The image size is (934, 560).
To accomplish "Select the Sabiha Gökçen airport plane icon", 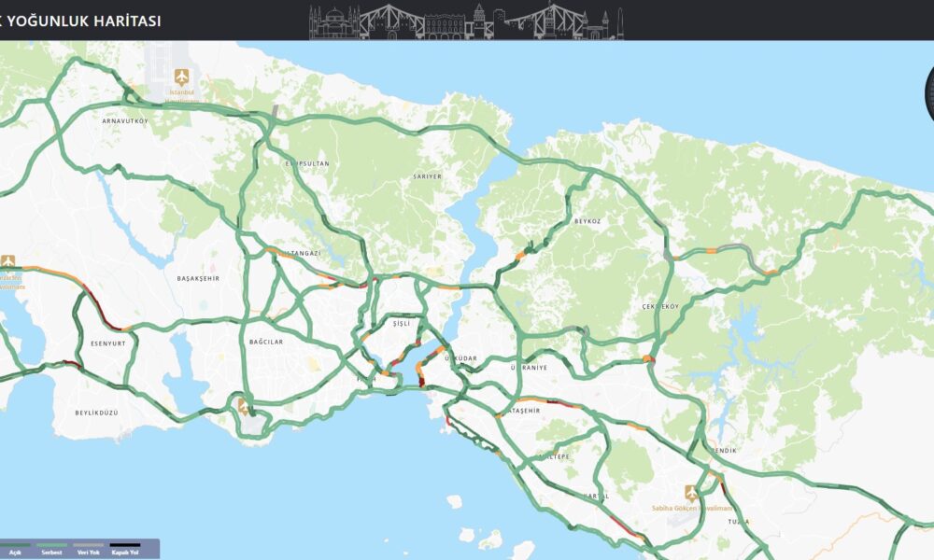I will coord(691,494).
